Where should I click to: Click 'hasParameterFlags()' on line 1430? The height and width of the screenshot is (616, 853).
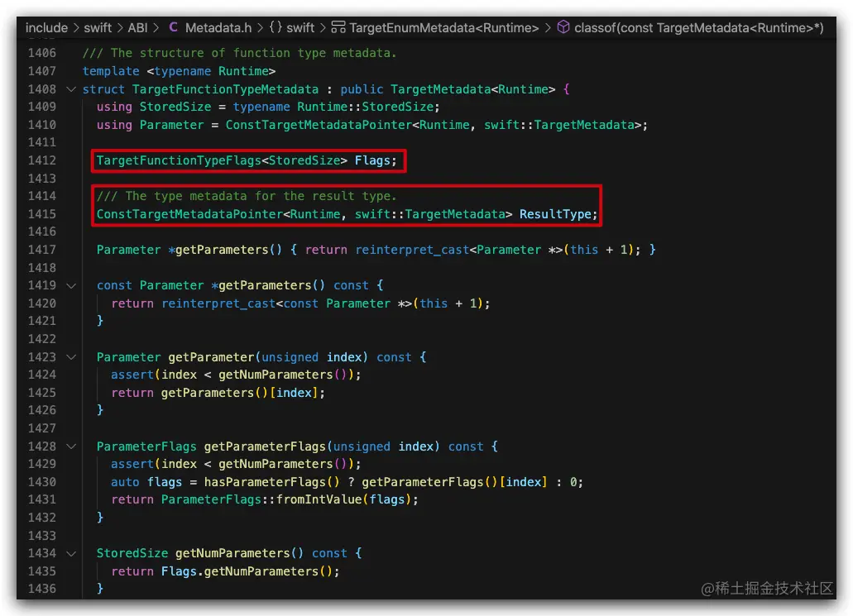click(272, 482)
